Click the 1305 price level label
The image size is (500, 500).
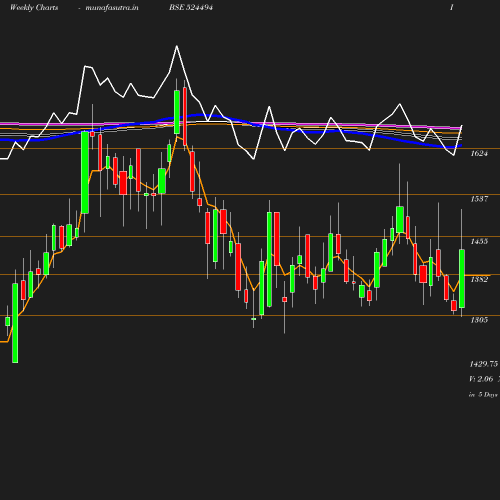click(x=479, y=320)
